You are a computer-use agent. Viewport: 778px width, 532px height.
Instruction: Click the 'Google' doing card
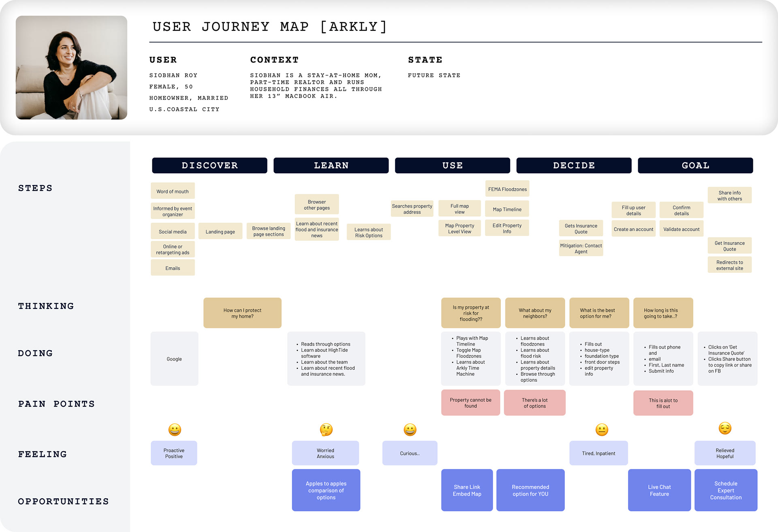coord(174,359)
